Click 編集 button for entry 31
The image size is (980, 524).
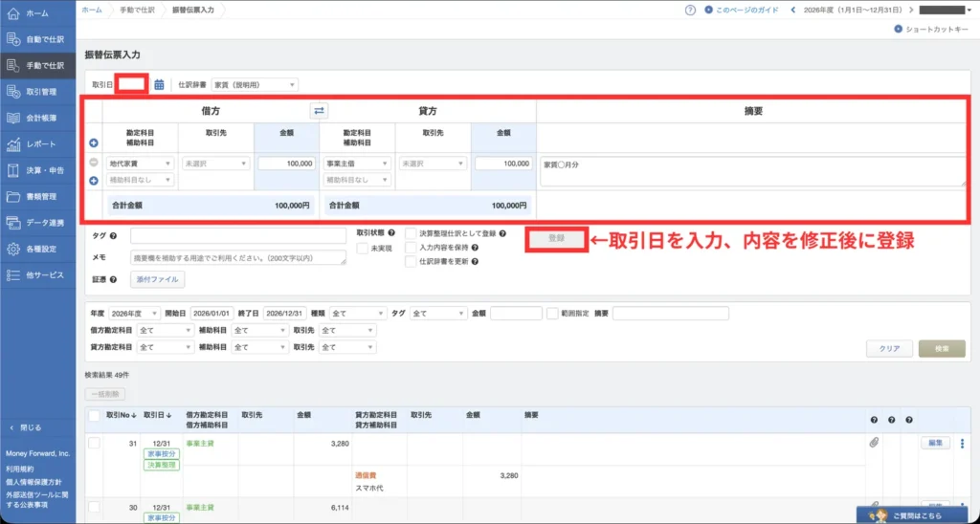pos(936,443)
